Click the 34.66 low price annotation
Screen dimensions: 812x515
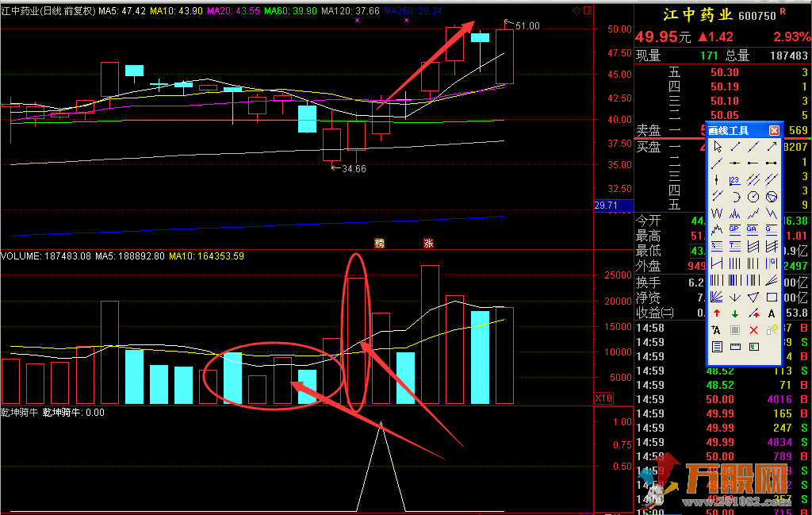(x=354, y=169)
